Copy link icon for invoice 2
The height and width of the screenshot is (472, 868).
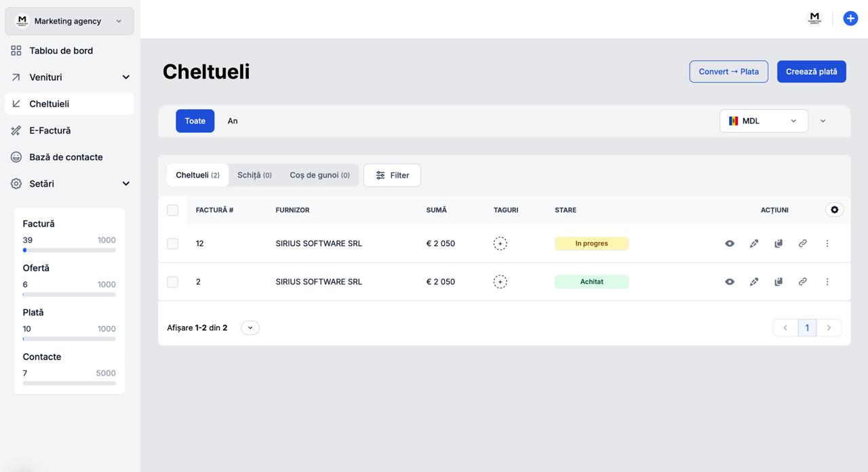(x=803, y=281)
